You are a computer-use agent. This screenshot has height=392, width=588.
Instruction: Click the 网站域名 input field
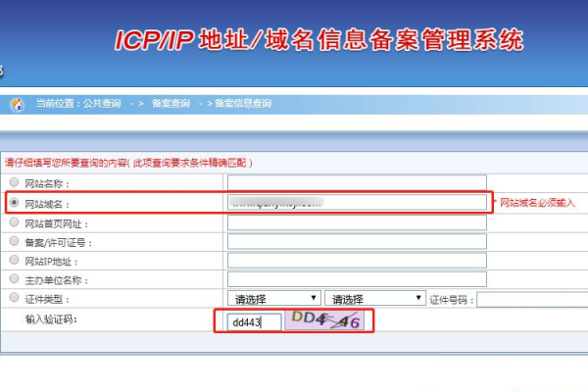click(357, 203)
